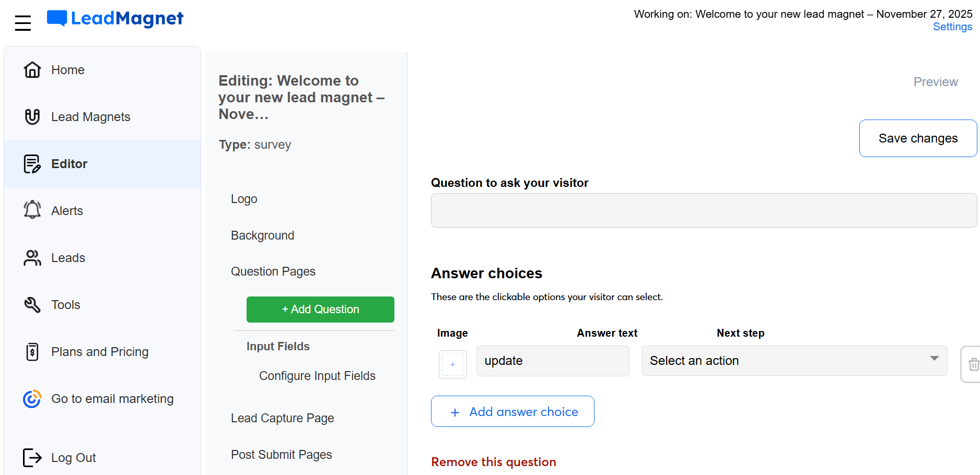Switch to the Lead Capture Page section
The height and width of the screenshot is (475, 980).
point(282,418)
